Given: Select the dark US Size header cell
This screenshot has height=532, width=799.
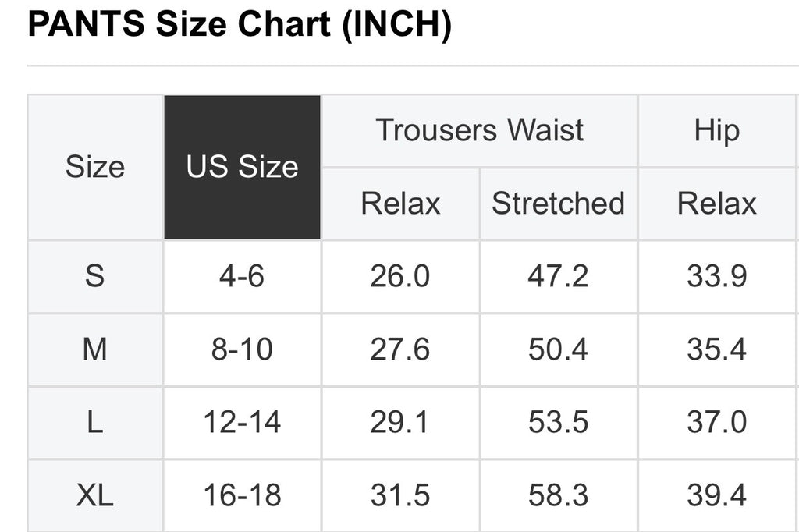Looking at the screenshot, I should (x=242, y=167).
